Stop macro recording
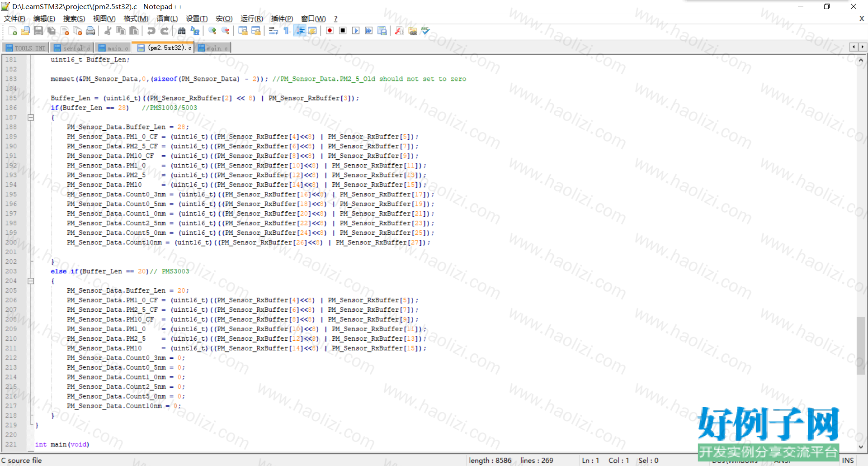Screen dimensions: 868x466 343,31
